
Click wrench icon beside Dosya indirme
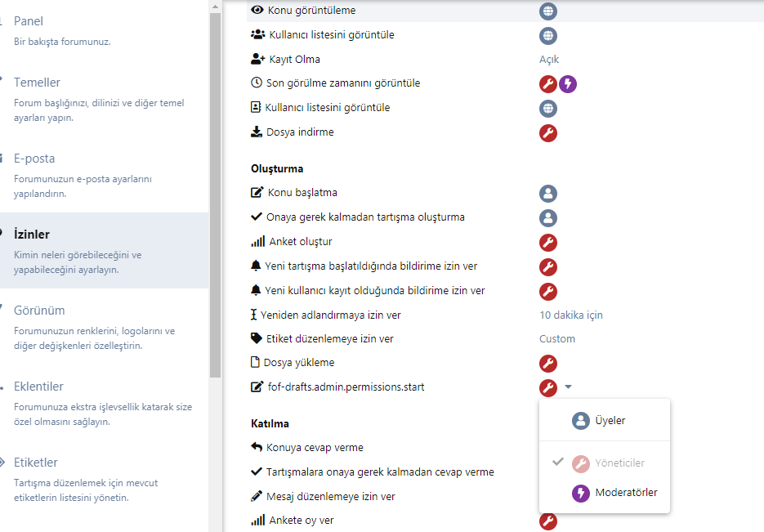(548, 132)
